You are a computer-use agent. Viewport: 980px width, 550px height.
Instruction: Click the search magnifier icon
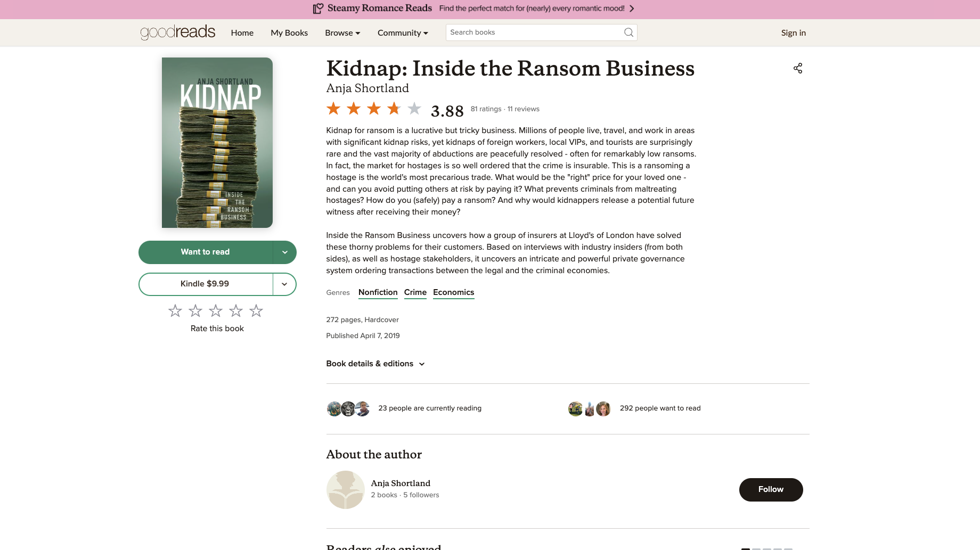click(628, 32)
